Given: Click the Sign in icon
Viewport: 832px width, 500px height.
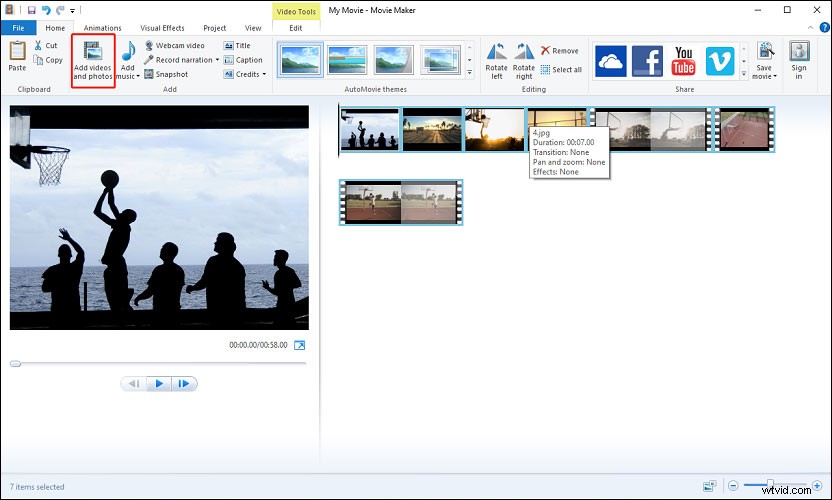Looking at the screenshot, I should click(799, 51).
